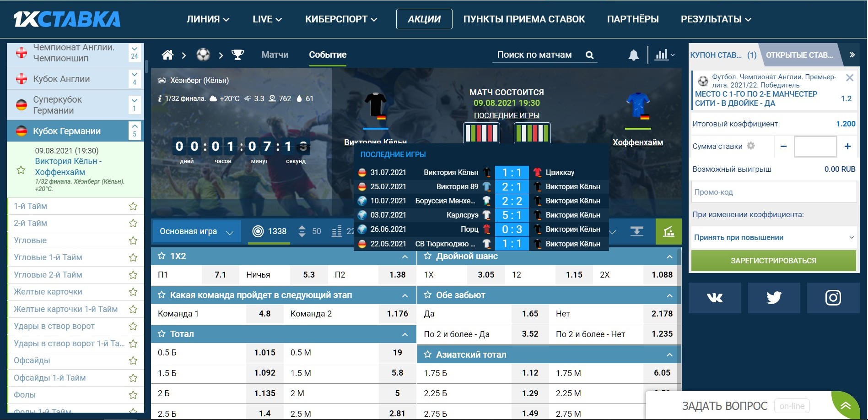Click the scroll-to-top double chevron icon
Screen dimensions: 868x420
tap(846, 406)
